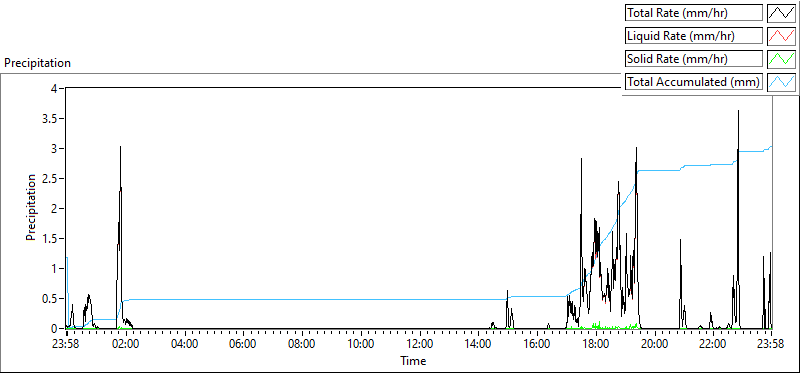The height and width of the screenshot is (373, 800).
Task: Click the 16:00 time axis marker
Action: [x=536, y=343]
